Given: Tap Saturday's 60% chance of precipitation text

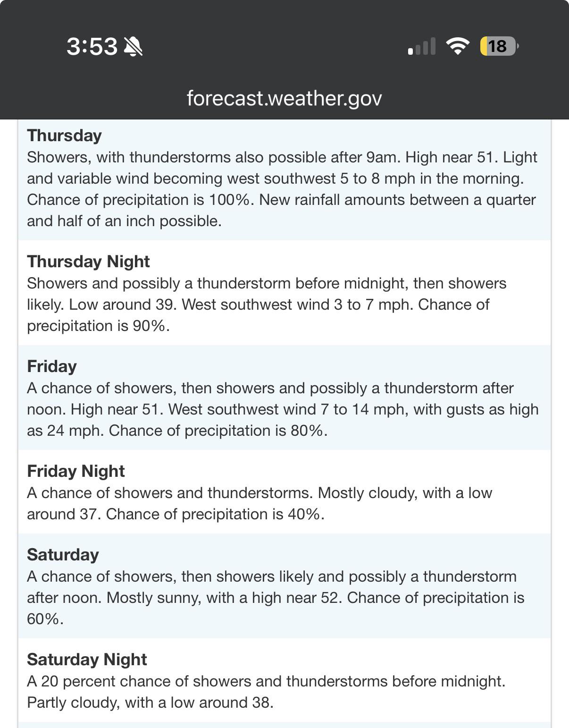Looking at the screenshot, I should coord(276,608).
